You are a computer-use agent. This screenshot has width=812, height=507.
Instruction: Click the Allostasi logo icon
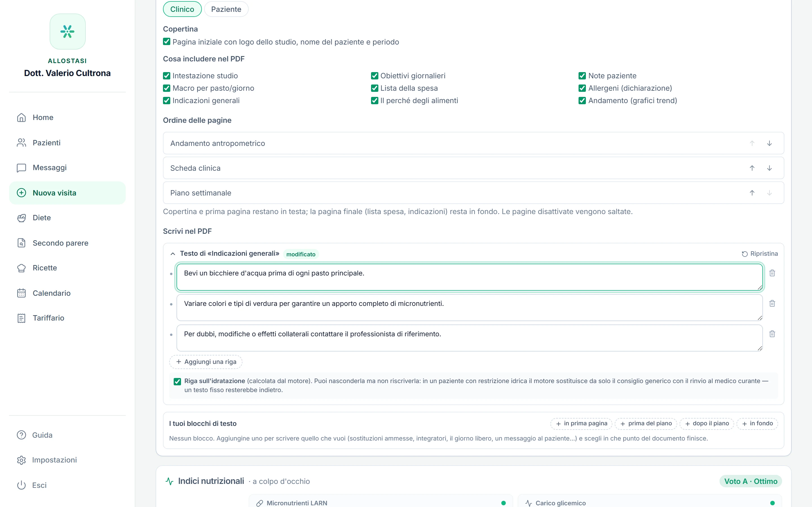(x=67, y=32)
